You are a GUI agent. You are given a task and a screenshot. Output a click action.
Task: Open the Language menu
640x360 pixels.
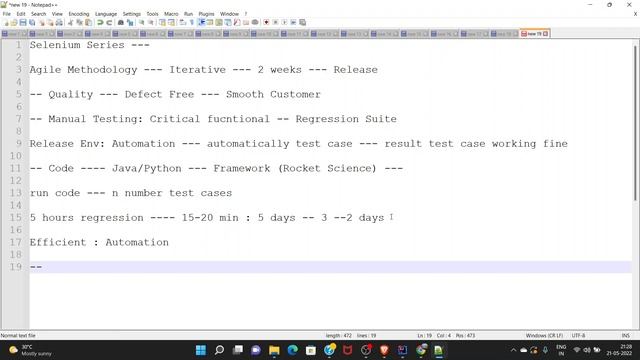pyautogui.click(x=106, y=14)
